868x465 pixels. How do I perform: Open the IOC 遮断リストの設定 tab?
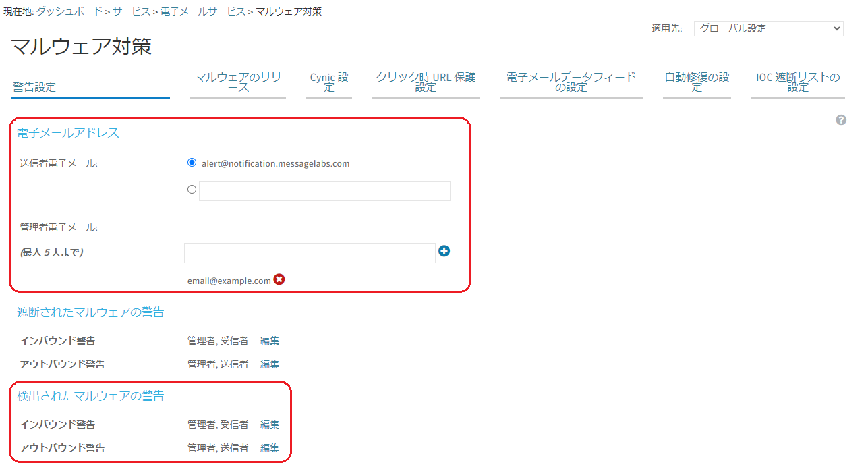(x=798, y=82)
